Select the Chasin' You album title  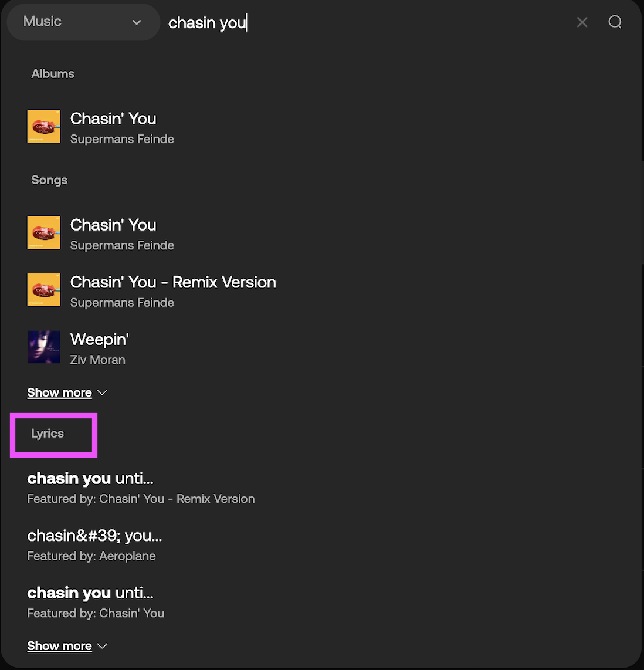coord(113,119)
